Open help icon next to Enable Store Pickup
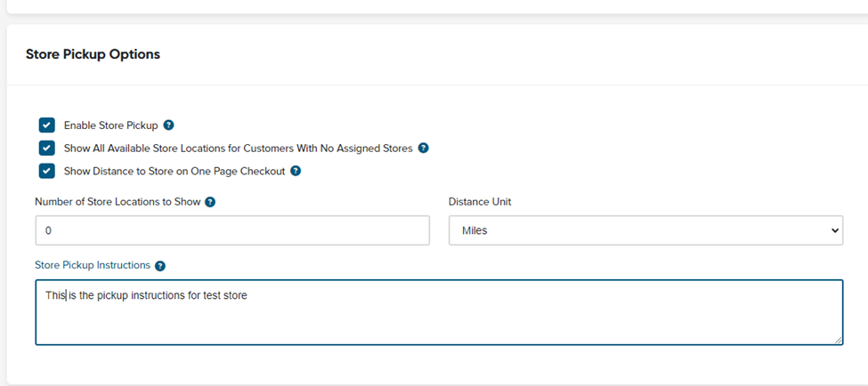Image resolution: width=868 pixels, height=386 pixels. pyautogui.click(x=169, y=125)
